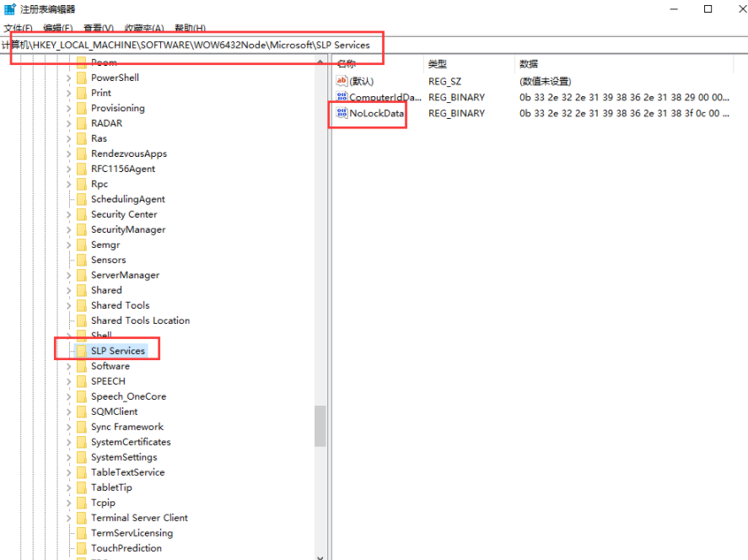Expand the Speech_OneCore key arrow
Image resolution: width=748 pixels, height=560 pixels.
pos(68,397)
